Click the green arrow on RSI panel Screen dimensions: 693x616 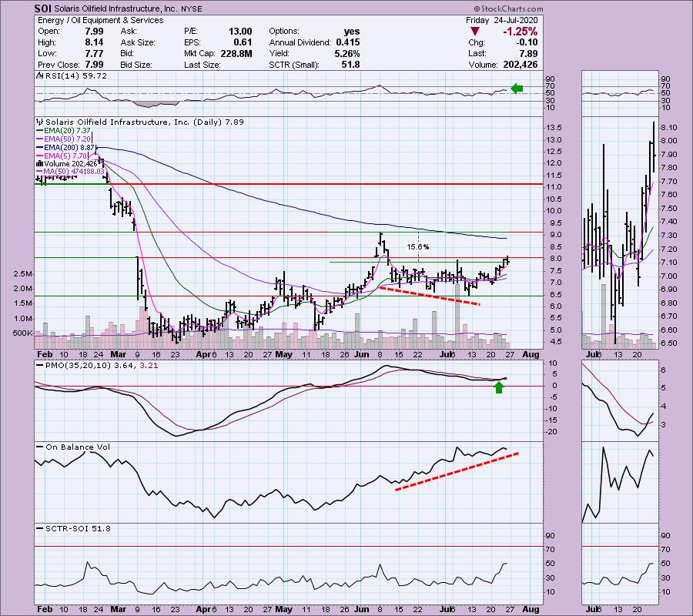coord(517,89)
